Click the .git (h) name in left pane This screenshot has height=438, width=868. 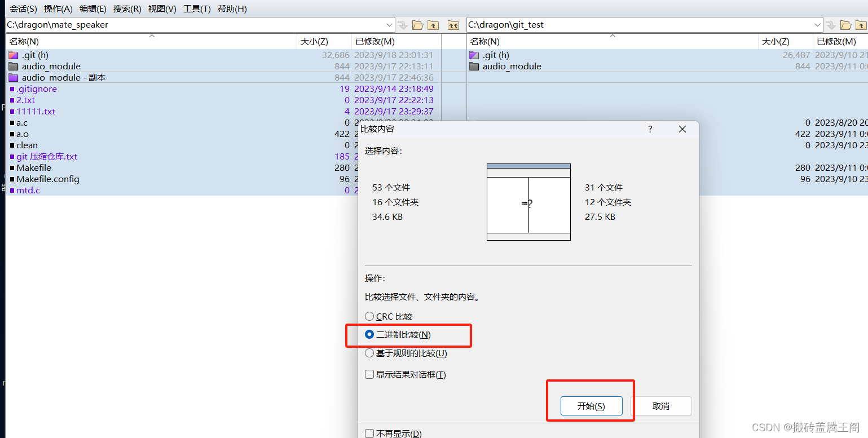35,55
